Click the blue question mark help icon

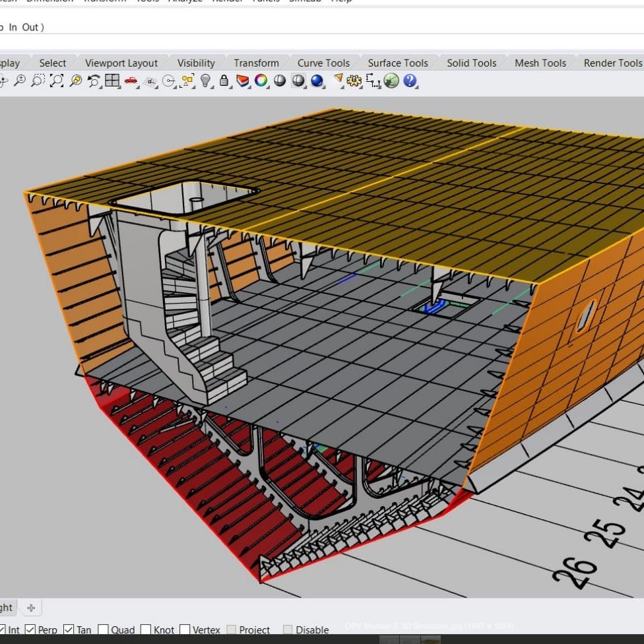(410, 81)
